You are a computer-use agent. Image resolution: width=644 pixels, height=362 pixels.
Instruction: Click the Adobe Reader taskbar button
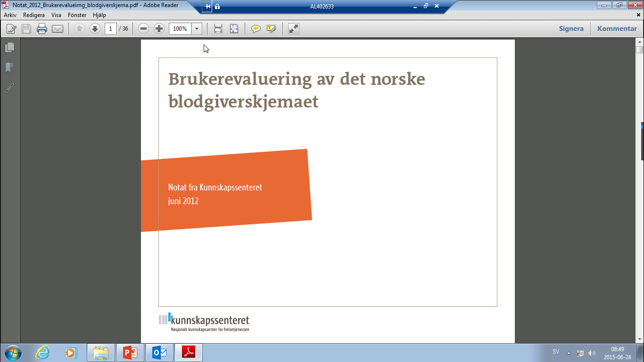(x=188, y=352)
